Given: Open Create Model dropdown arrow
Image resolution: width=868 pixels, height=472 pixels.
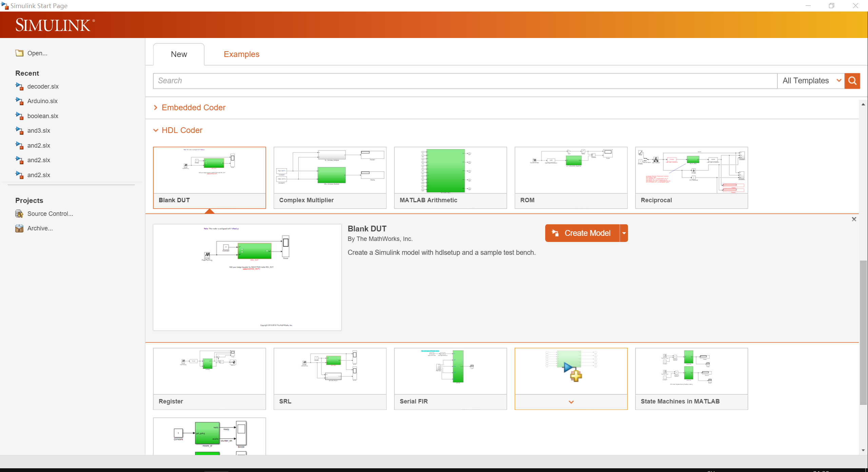Looking at the screenshot, I should 624,233.
